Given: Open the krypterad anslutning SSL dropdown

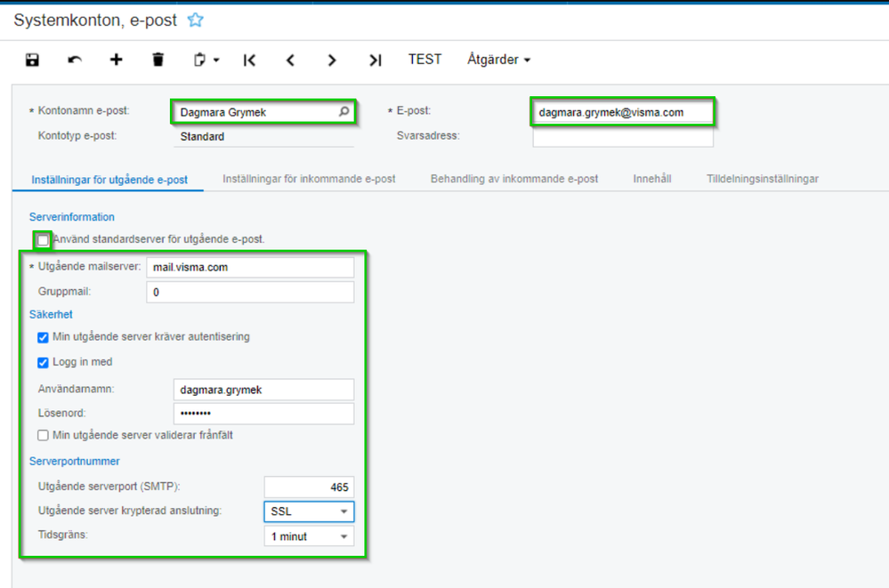Looking at the screenshot, I should [309, 511].
